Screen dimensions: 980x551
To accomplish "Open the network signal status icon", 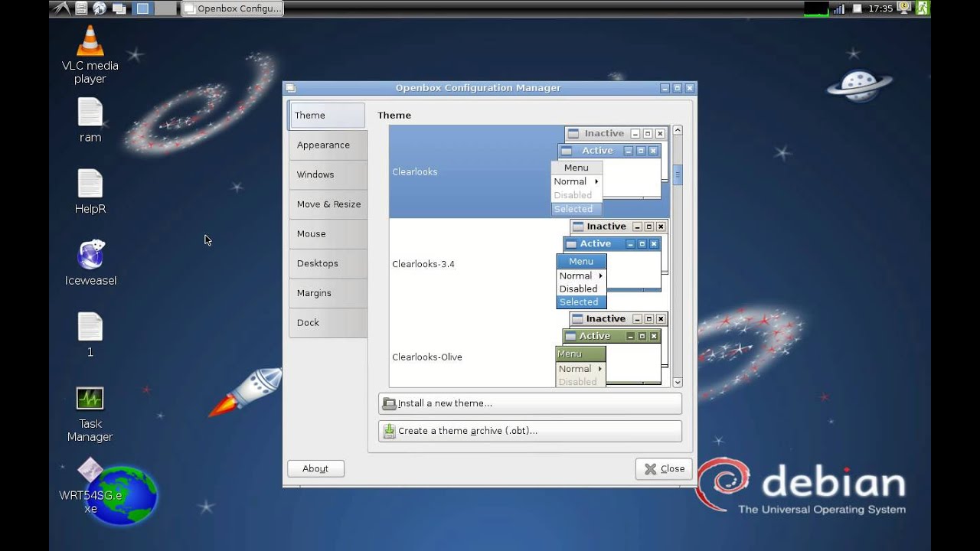I will (x=839, y=8).
